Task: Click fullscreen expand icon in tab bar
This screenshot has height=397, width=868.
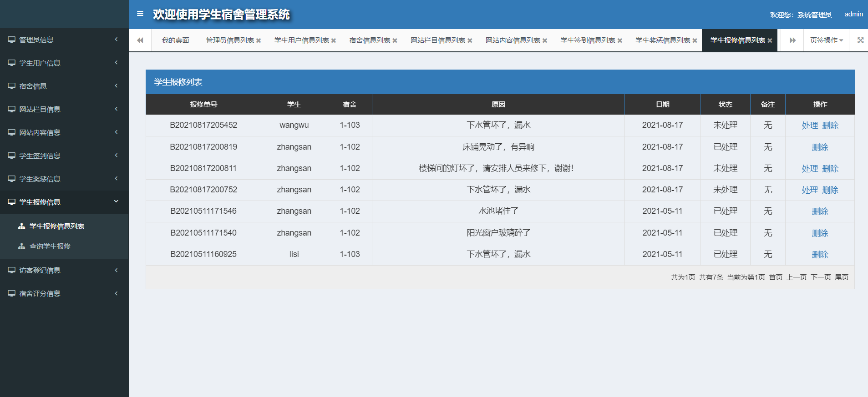Action: pos(860,40)
